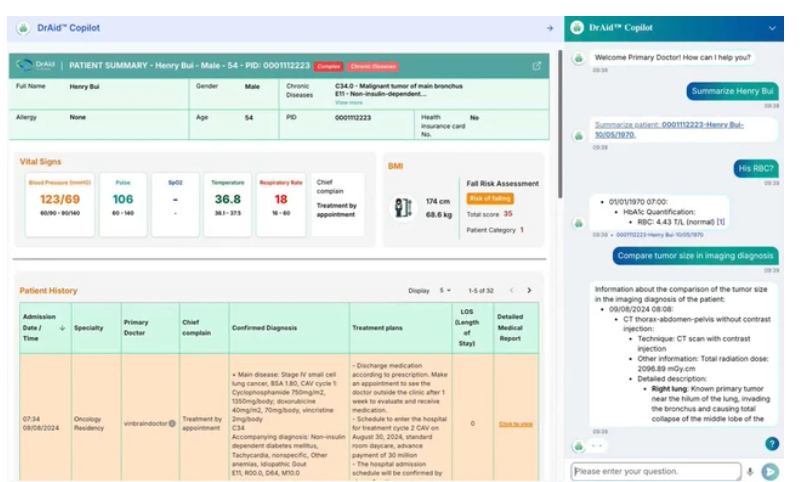This screenshot has width=802, height=482.
Task: Click the bot avatar beside Welcome message
Action: 578,58
